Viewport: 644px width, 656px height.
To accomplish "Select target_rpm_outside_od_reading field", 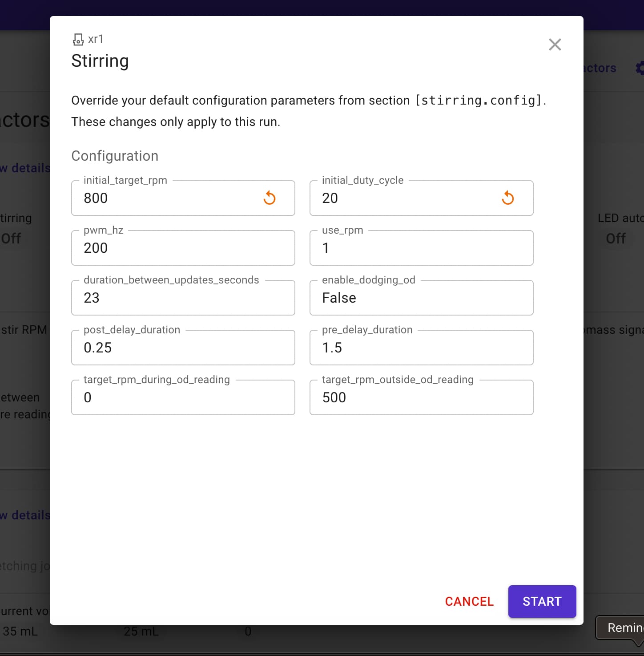I will 421,398.
